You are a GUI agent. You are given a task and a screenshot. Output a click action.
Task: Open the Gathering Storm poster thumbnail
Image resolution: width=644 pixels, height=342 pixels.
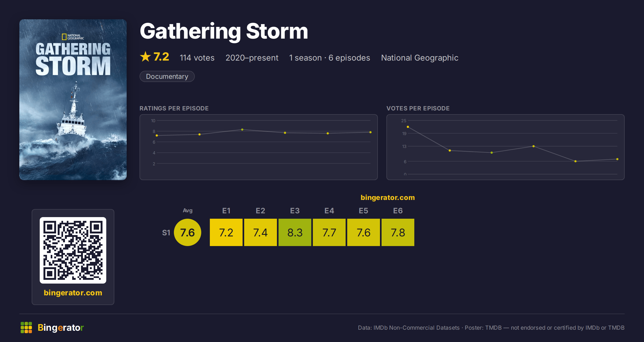73,99
